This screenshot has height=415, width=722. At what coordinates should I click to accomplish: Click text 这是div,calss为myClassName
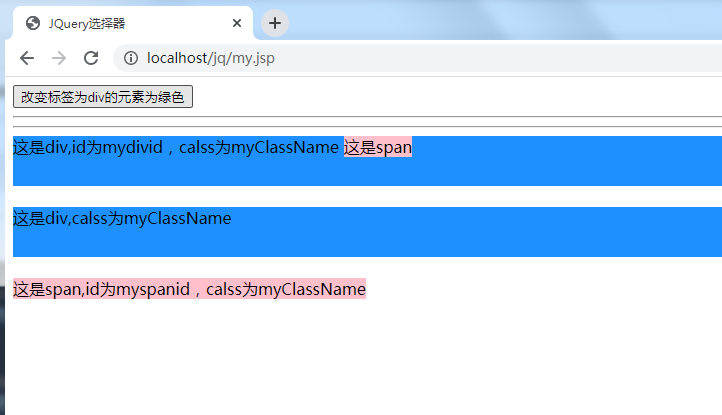point(122,218)
